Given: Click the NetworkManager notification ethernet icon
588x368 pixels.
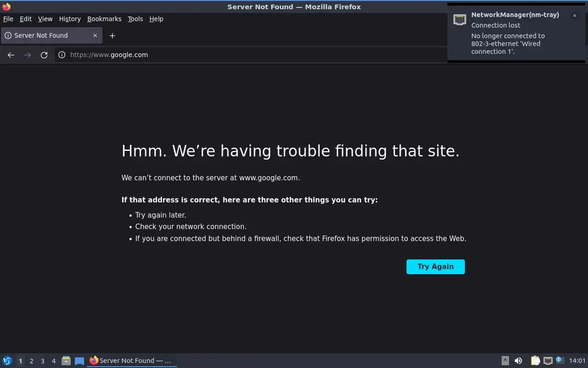Looking at the screenshot, I should coord(459,20).
